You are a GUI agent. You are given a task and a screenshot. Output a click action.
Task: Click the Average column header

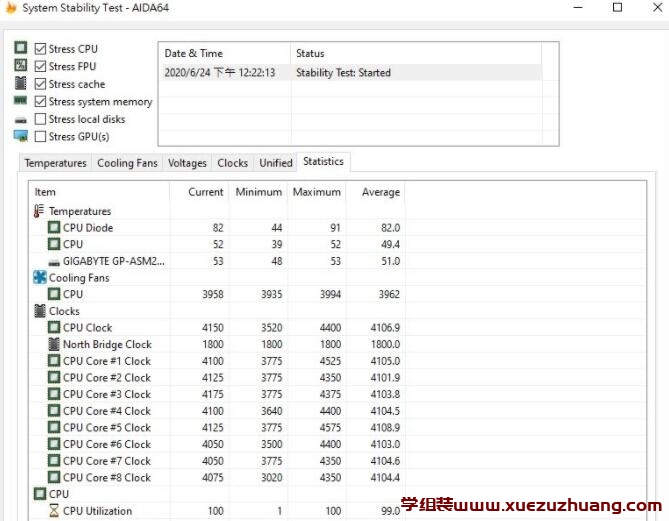(x=380, y=192)
